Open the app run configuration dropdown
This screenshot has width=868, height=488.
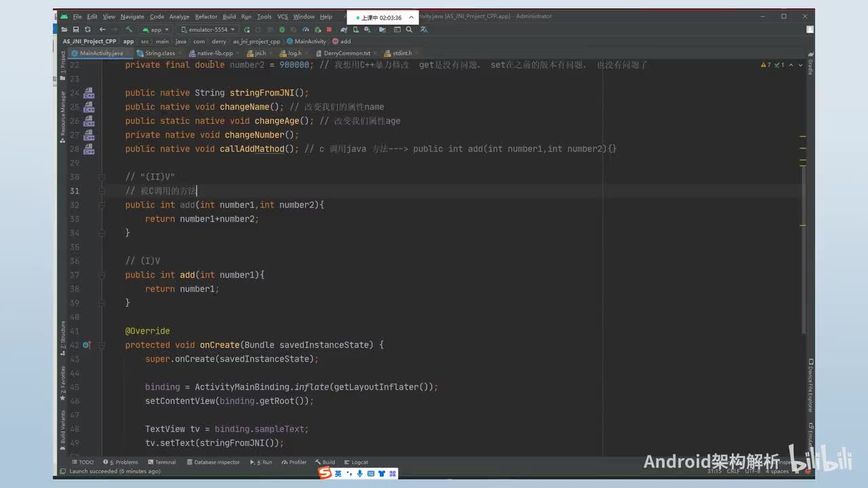(x=156, y=30)
